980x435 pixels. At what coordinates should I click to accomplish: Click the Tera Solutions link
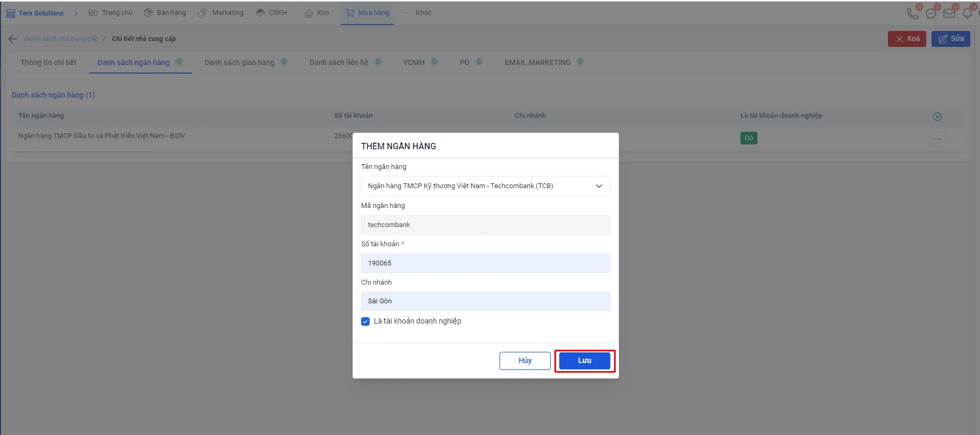pos(41,13)
